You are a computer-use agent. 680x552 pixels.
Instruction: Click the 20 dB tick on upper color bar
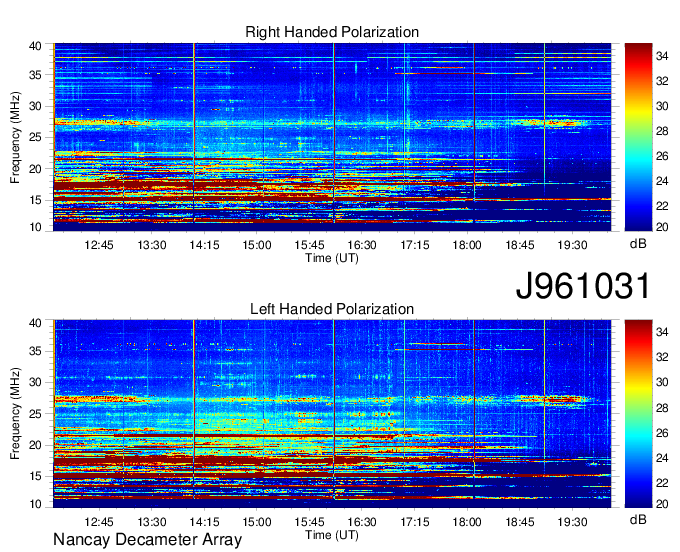(x=662, y=227)
